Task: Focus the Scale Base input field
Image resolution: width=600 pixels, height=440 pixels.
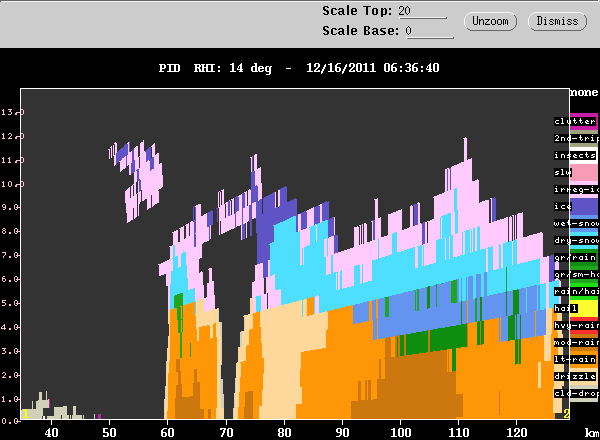Action: pyautogui.click(x=429, y=31)
